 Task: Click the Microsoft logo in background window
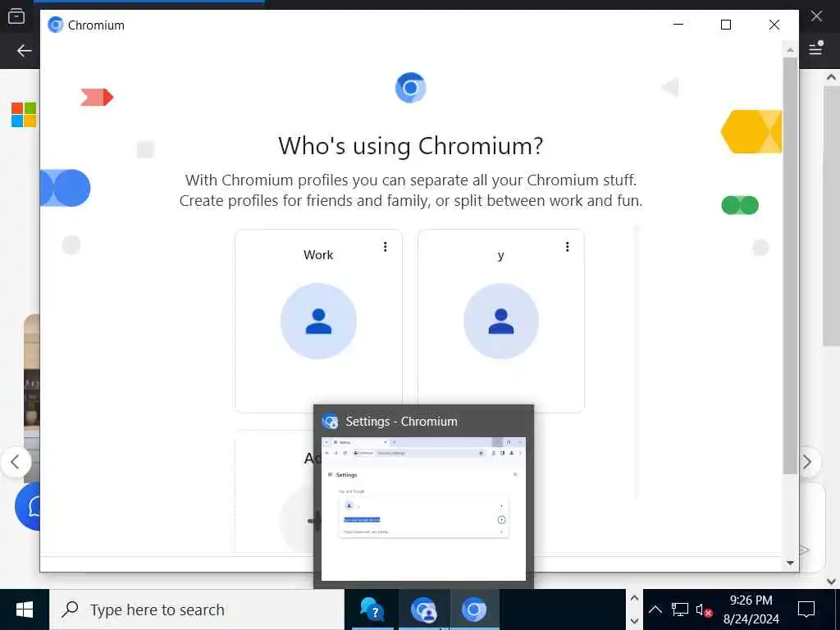tap(24, 115)
